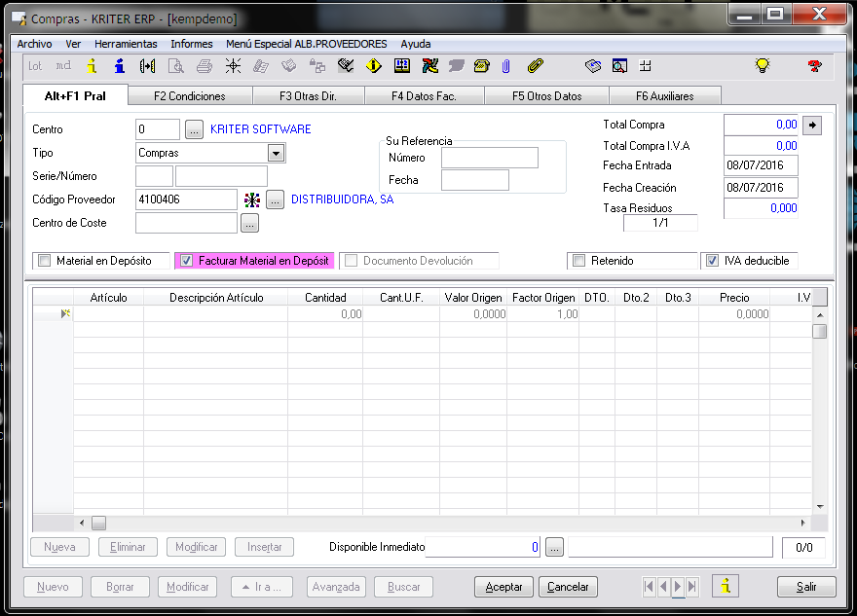Click the red question mark help icon
This screenshot has height=616, width=857.
coord(814,66)
